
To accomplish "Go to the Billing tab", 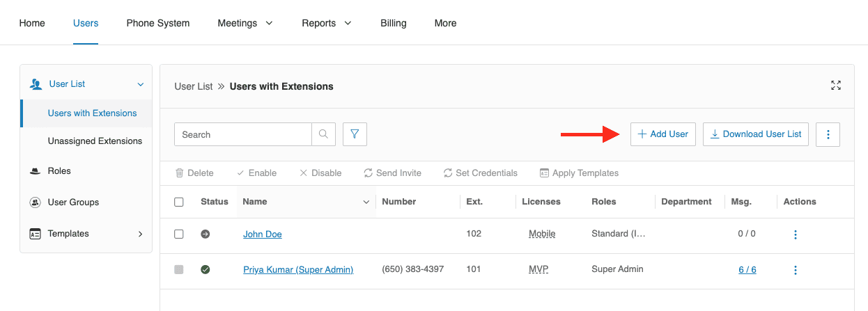I will [x=393, y=23].
